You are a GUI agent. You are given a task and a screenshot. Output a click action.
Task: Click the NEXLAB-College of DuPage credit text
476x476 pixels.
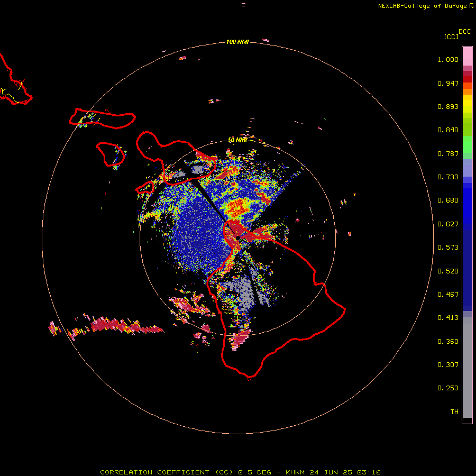[x=422, y=6]
